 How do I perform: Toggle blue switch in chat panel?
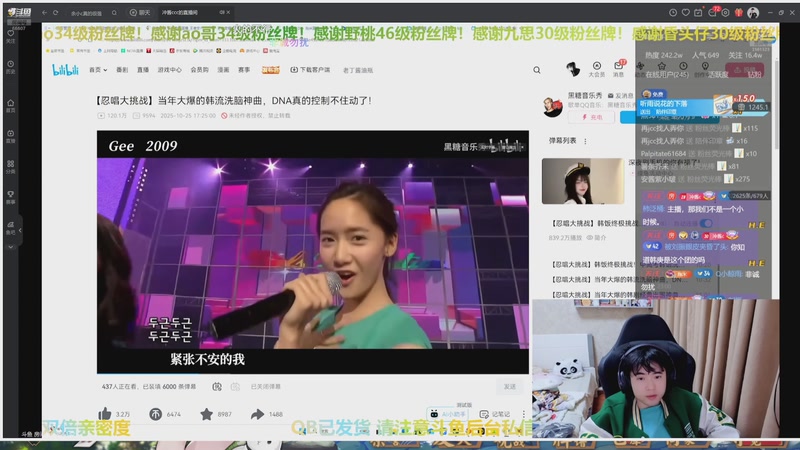point(706,223)
